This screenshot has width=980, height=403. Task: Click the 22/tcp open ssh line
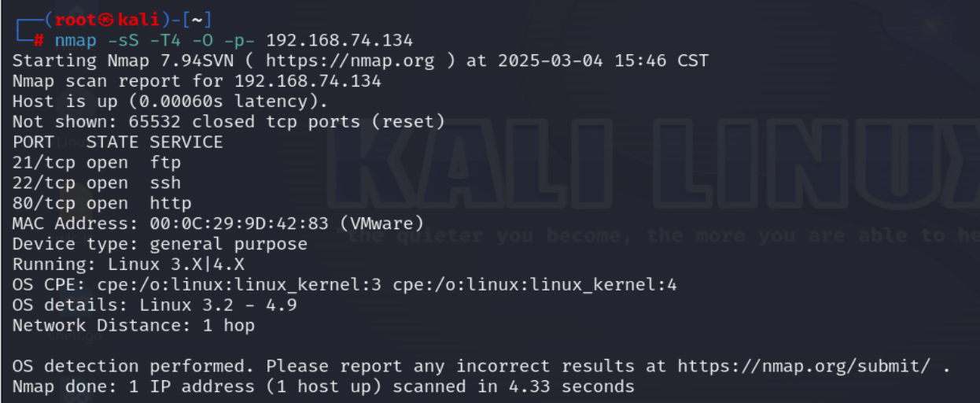pyautogui.click(x=97, y=183)
